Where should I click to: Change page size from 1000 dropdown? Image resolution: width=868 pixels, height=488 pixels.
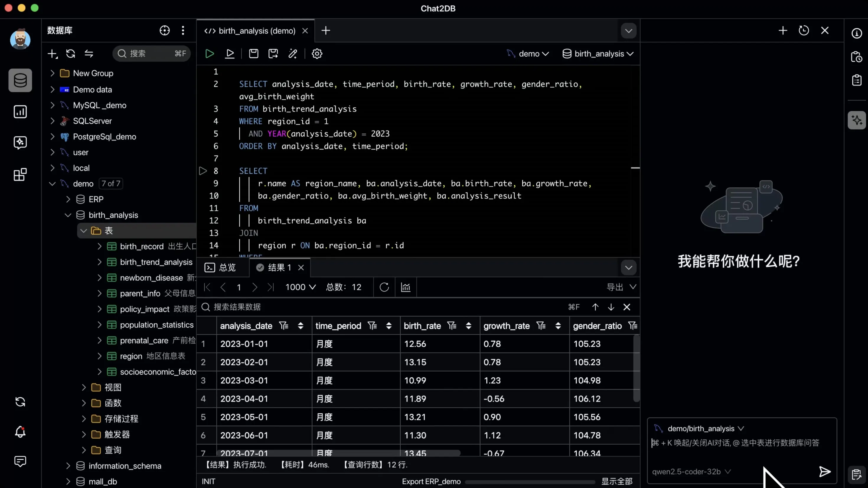(x=300, y=287)
